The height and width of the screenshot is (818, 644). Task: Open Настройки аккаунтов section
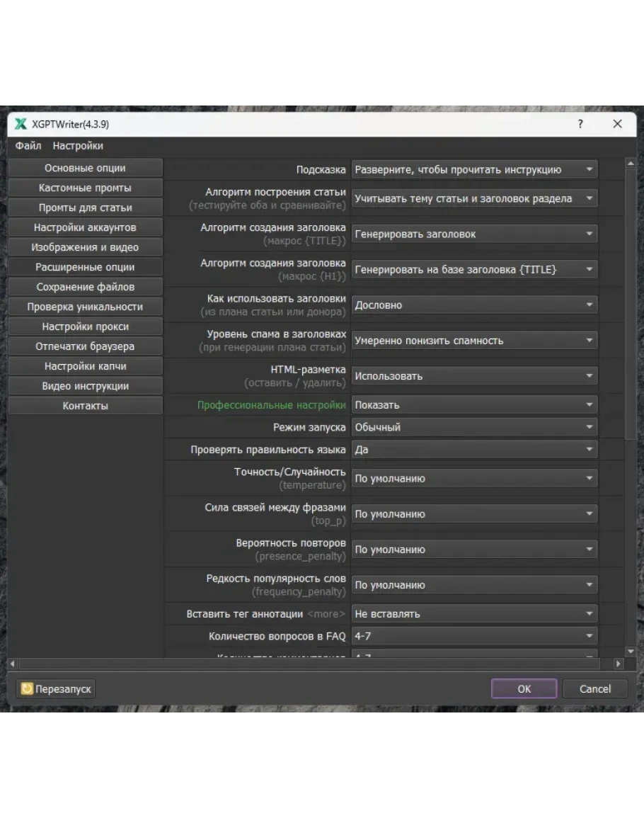pyautogui.click(x=85, y=227)
